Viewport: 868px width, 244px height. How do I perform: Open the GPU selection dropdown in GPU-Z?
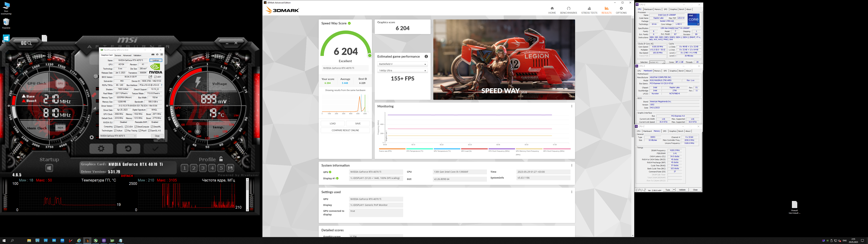118,136
